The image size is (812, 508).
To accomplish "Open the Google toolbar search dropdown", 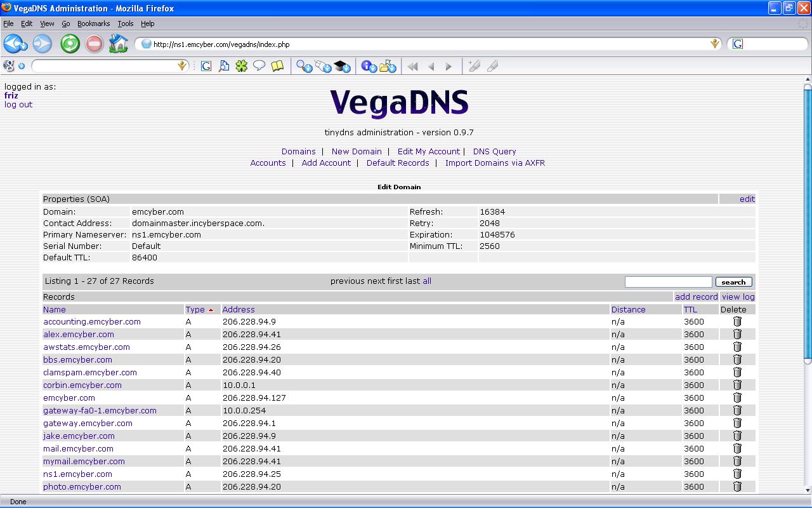I will pyautogui.click(x=182, y=65).
